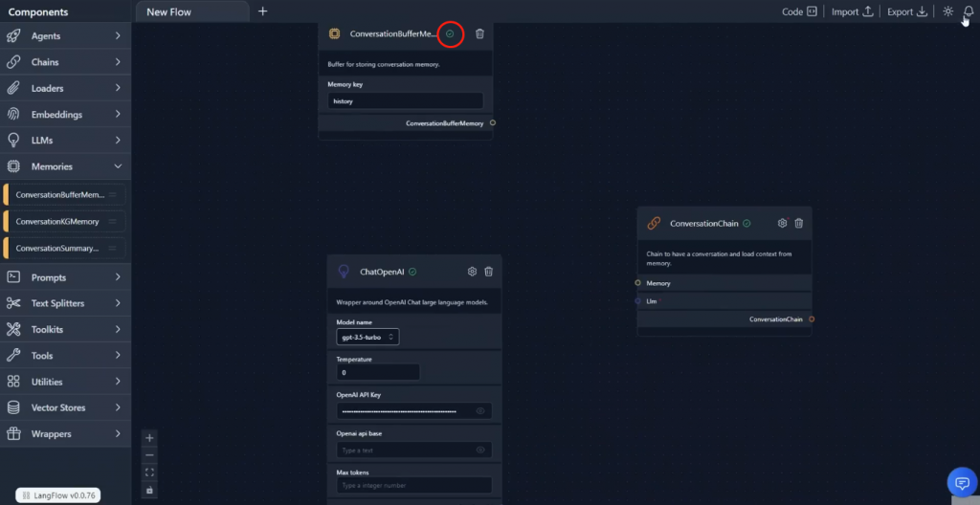This screenshot has height=505, width=980.
Task: Click the ConversationBufferMemory validation check icon
Action: (x=450, y=33)
